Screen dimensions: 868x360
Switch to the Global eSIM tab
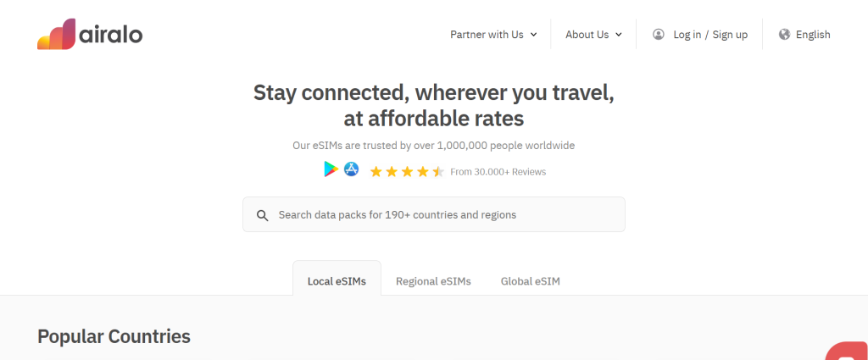[x=530, y=281]
